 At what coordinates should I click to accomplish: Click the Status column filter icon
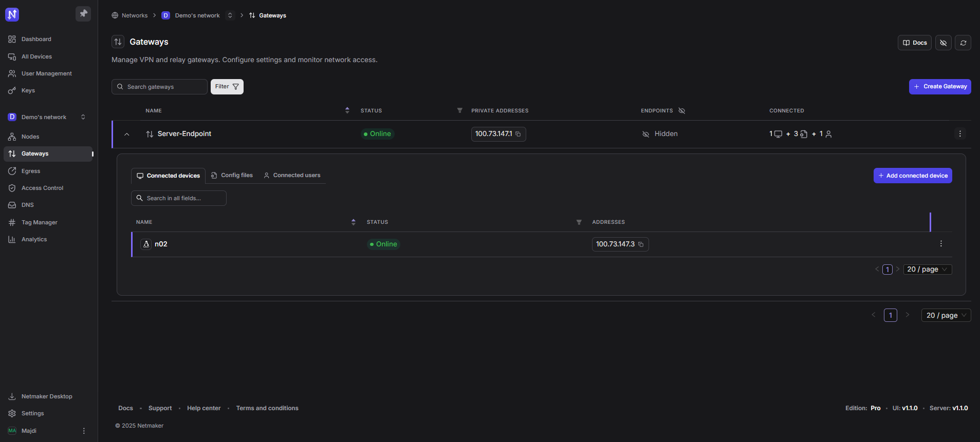point(459,110)
